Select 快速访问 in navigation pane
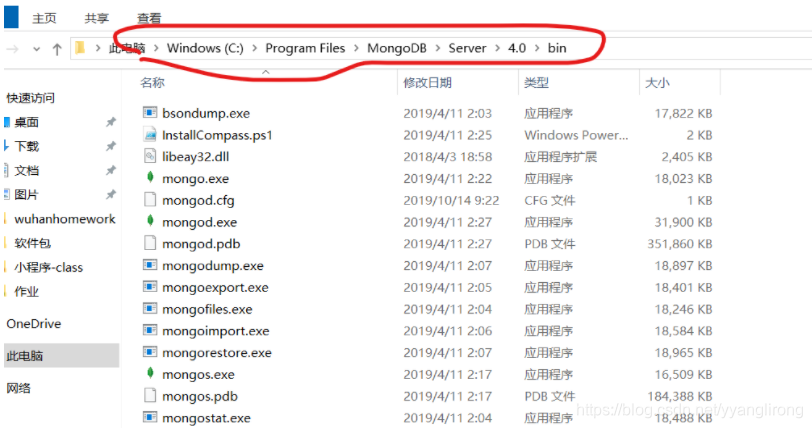Image resolution: width=812 pixels, height=428 pixels. (x=31, y=98)
